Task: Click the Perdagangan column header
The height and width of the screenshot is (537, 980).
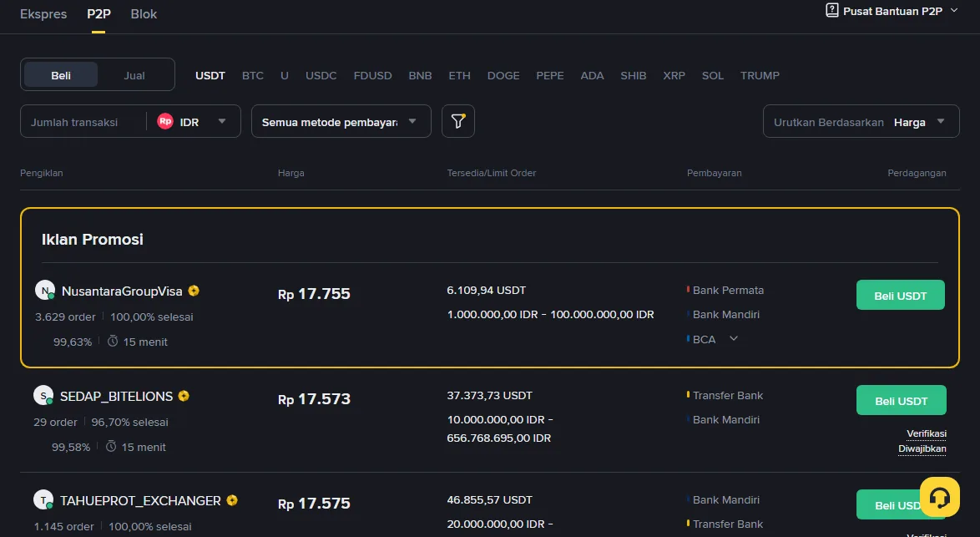Action: (x=917, y=173)
